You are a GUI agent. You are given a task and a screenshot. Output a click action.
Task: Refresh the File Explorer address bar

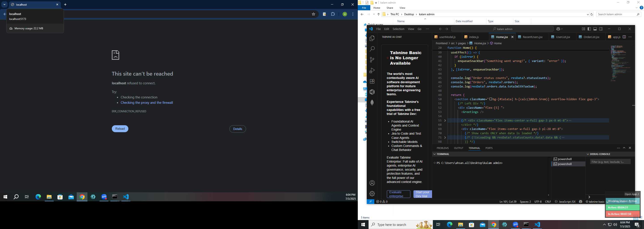click(591, 15)
